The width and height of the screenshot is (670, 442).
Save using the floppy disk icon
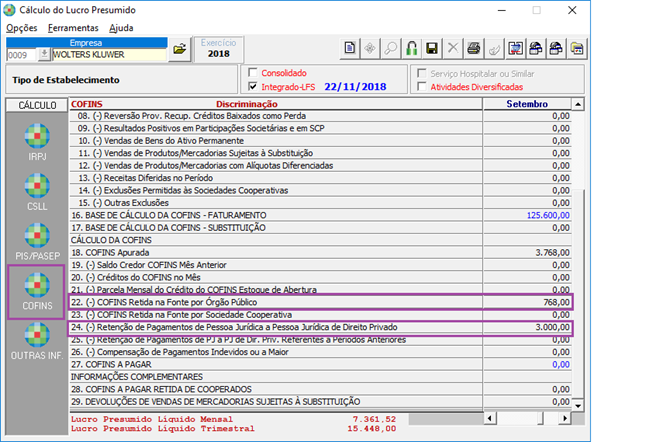(x=432, y=48)
